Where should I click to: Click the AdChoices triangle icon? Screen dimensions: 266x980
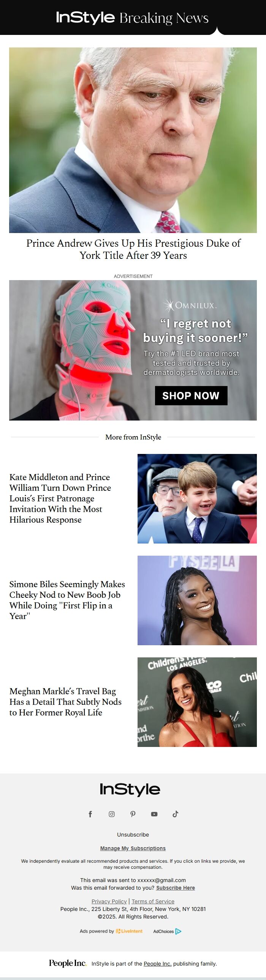click(x=178, y=931)
